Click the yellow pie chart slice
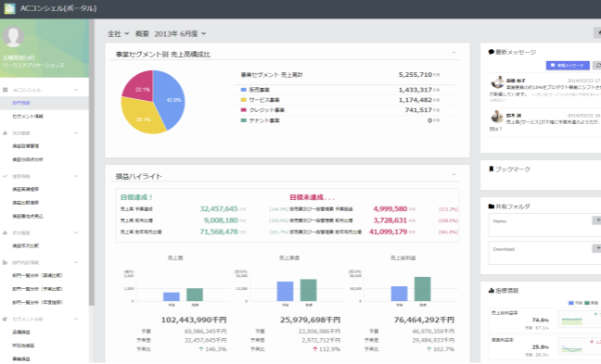The image size is (601, 364). (x=142, y=117)
